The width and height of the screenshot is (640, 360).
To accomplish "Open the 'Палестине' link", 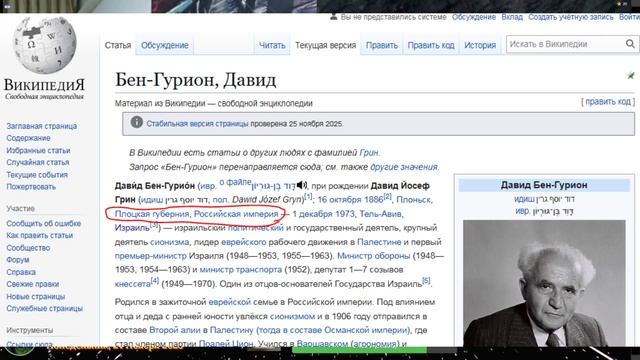I will pyautogui.click(x=379, y=242).
